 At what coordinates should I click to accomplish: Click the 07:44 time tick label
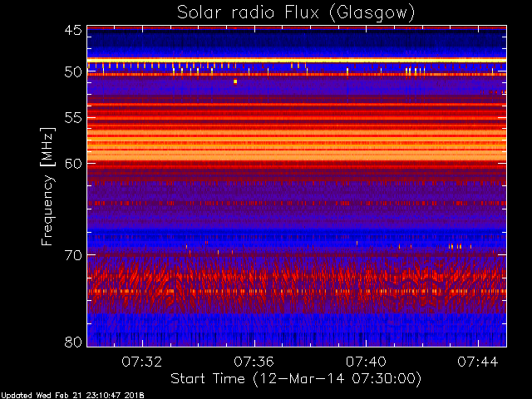click(478, 362)
